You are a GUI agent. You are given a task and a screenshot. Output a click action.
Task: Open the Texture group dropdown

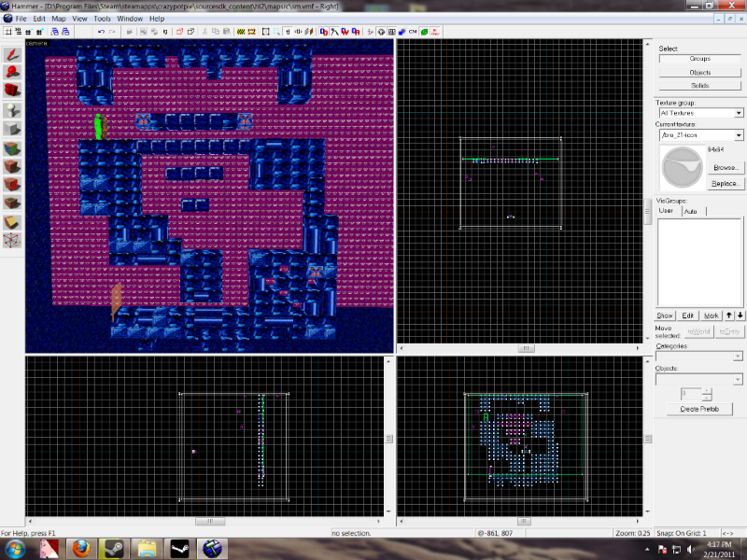(739, 113)
